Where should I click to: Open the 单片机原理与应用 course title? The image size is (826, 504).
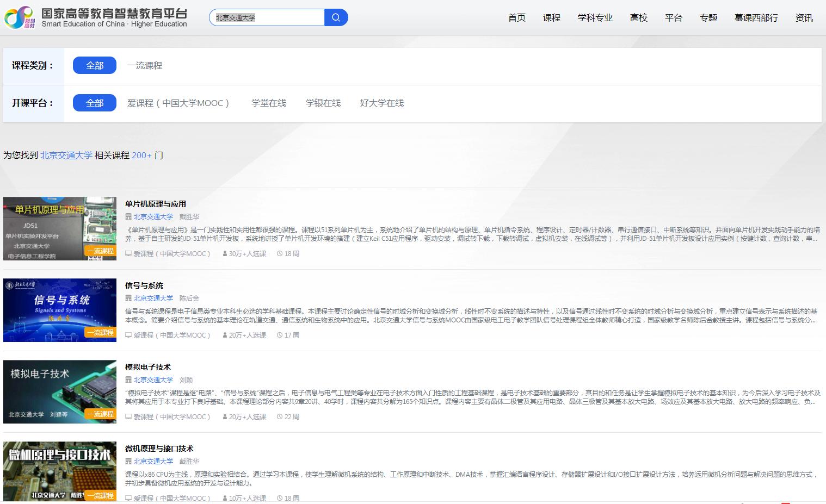pos(156,204)
